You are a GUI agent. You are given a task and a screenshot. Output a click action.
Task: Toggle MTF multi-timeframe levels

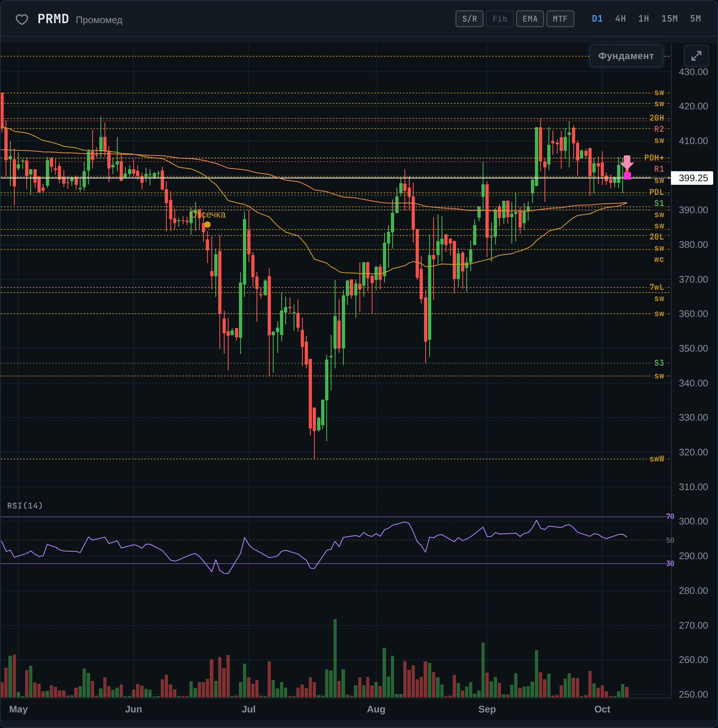[x=560, y=19]
